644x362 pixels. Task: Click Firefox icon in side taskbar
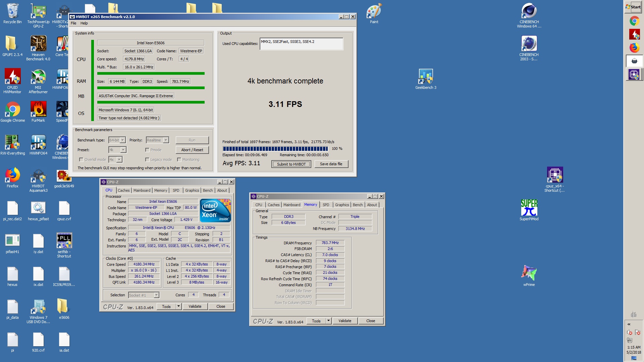[x=634, y=48]
